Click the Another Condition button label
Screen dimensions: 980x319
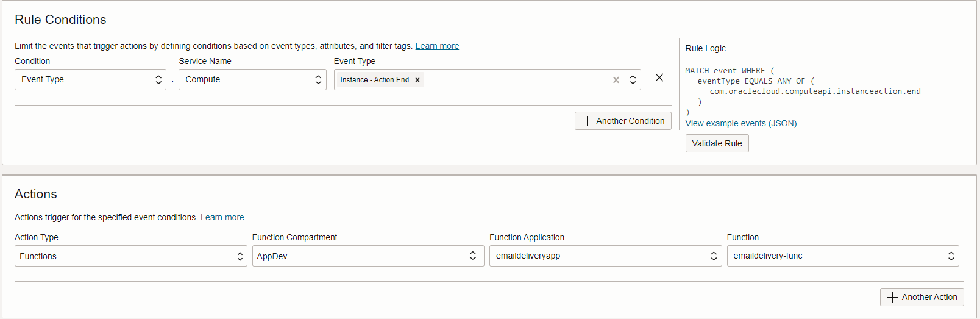pos(630,121)
